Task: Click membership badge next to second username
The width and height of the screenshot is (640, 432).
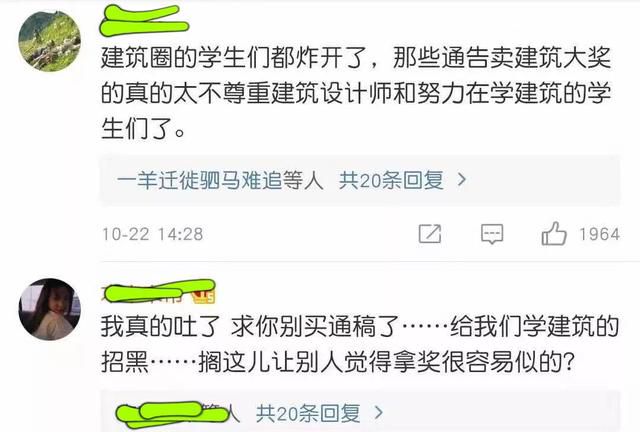Action: coord(203,296)
